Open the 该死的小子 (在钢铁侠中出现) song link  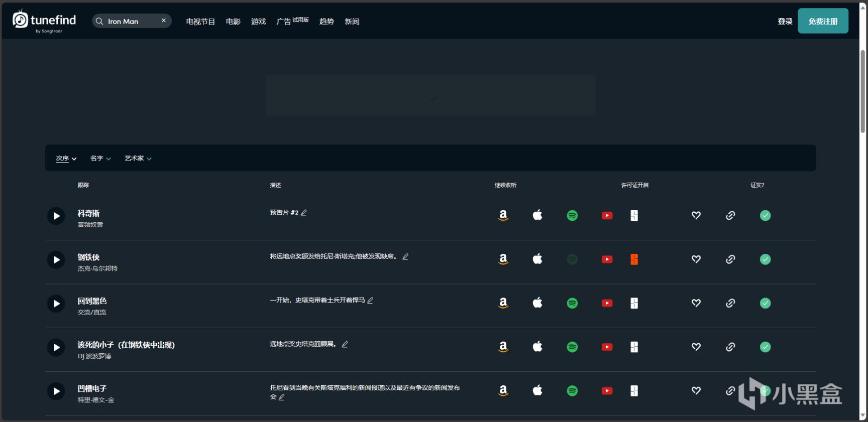pyautogui.click(x=126, y=345)
